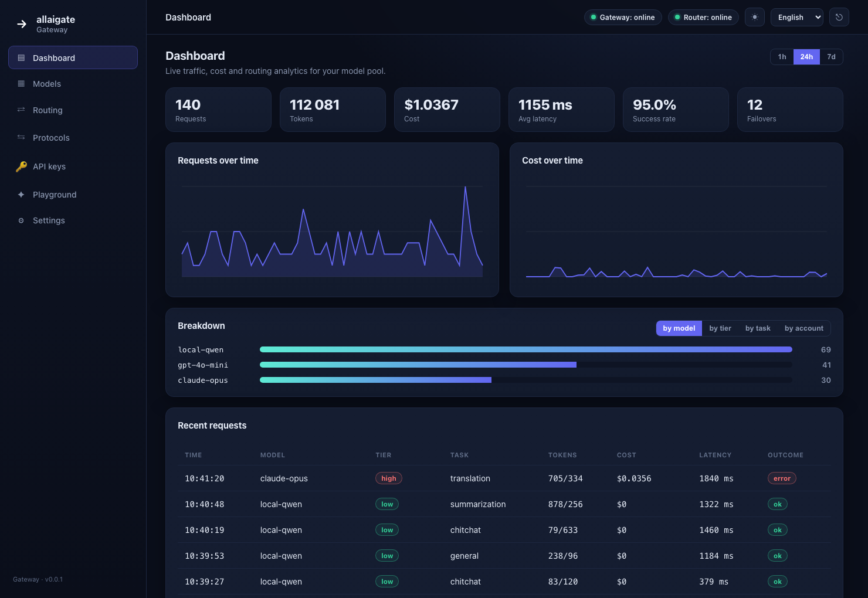Click the 'ok' badge in 10:40:48 row
The height and width of the screenshot is (598, 868).
[778, 504]
